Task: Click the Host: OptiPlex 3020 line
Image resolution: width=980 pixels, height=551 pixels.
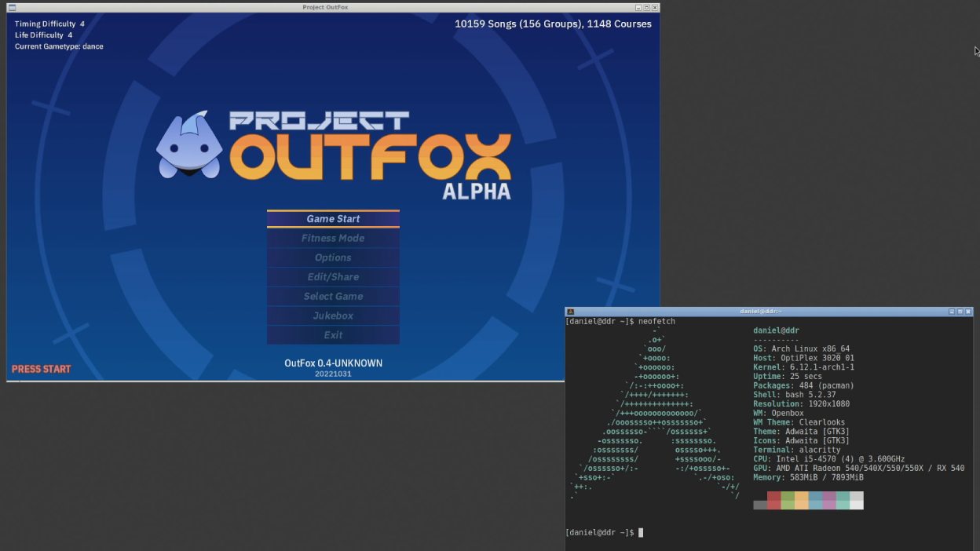Action: pos(803,358)
